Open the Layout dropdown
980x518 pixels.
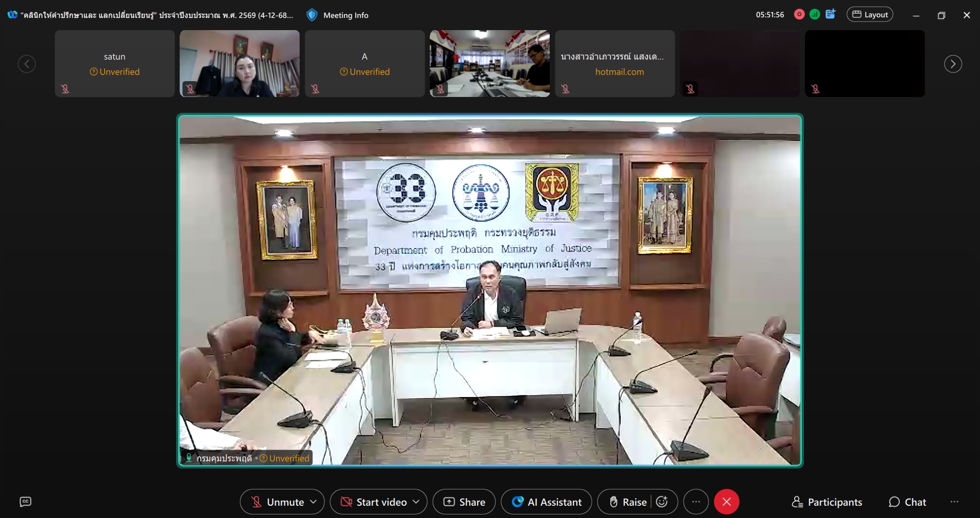point(870,15)
